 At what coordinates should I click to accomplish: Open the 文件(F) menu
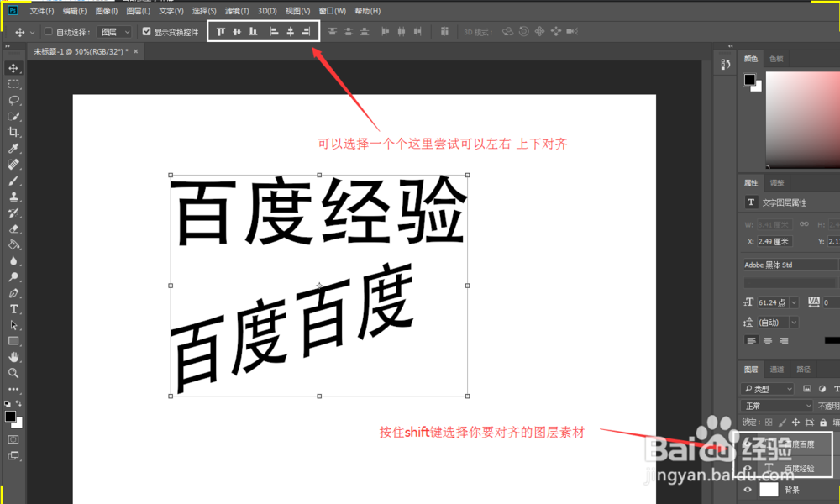click(42, 11)
